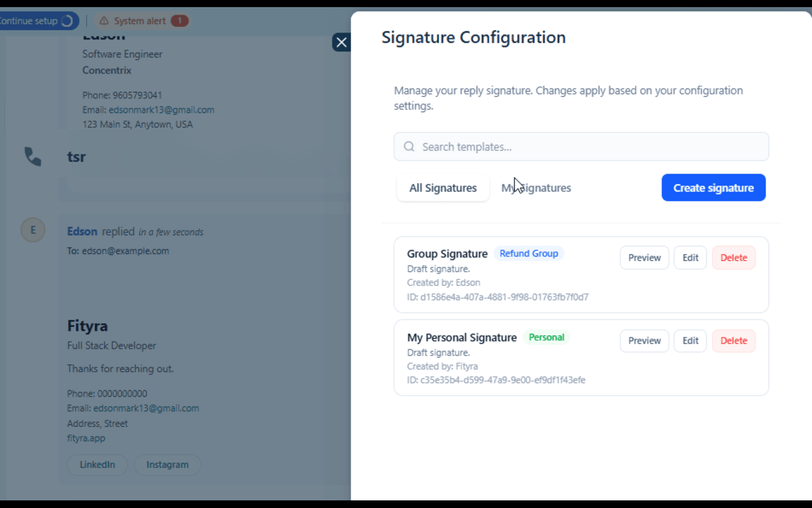Preview My Personal Signature
This screenshot has height=508, width=812.
point(644,341)
